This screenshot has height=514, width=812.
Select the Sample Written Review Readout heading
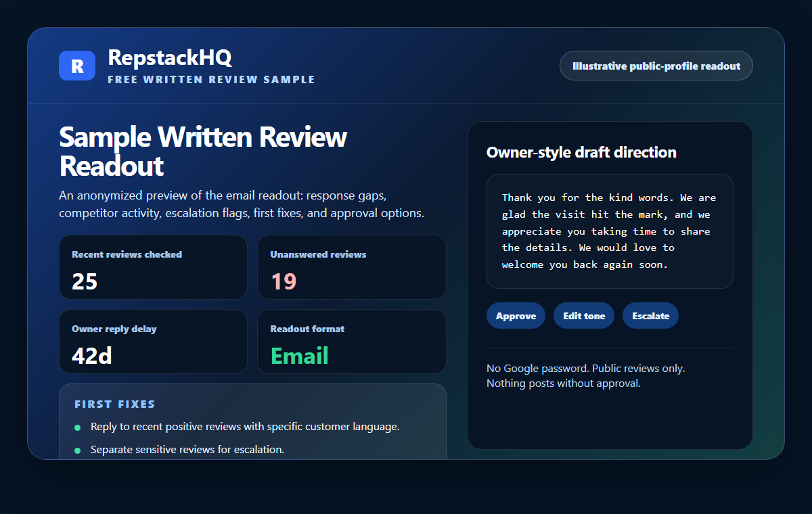tap(203, 151)
